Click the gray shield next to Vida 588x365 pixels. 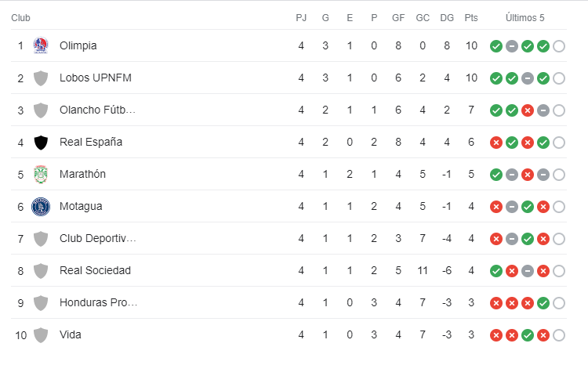[x=41, y=334]
